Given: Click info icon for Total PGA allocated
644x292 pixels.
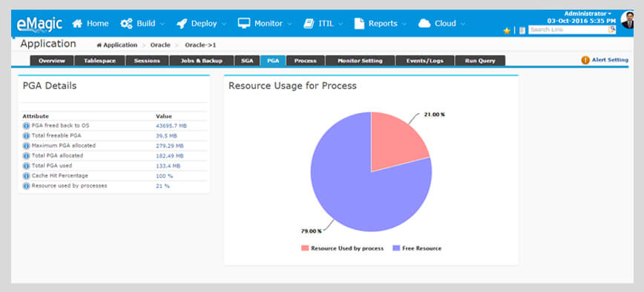Looking at the screenshot, I should coord(26,156).
